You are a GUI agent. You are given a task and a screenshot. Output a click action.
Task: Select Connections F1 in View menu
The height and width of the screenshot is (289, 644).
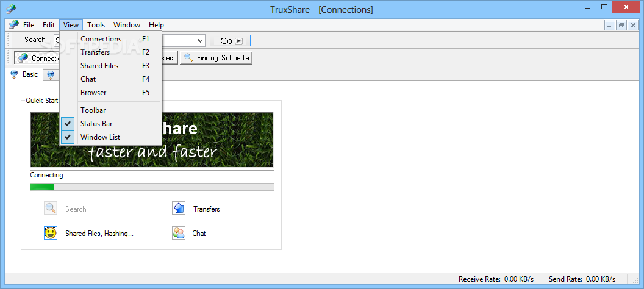pos(111,39)
